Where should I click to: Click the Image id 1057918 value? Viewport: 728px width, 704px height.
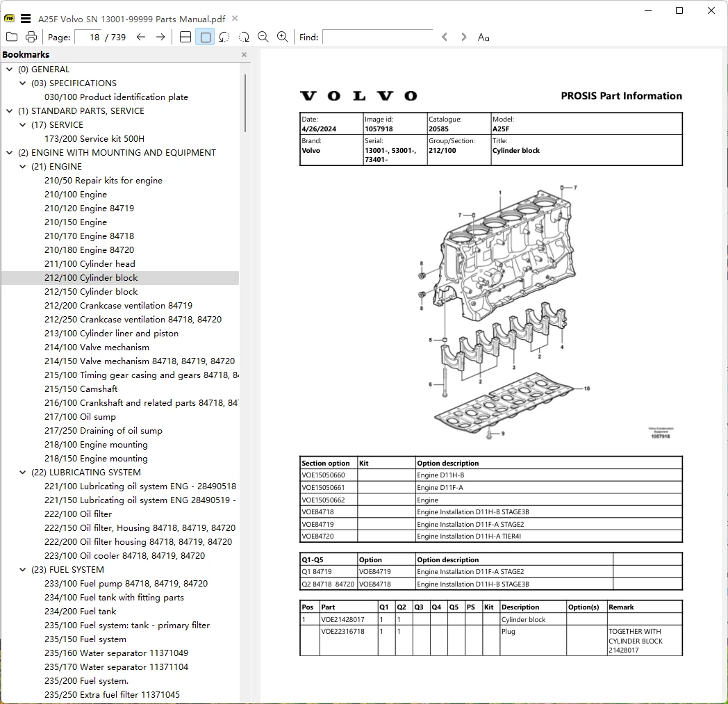click(379, 129)
